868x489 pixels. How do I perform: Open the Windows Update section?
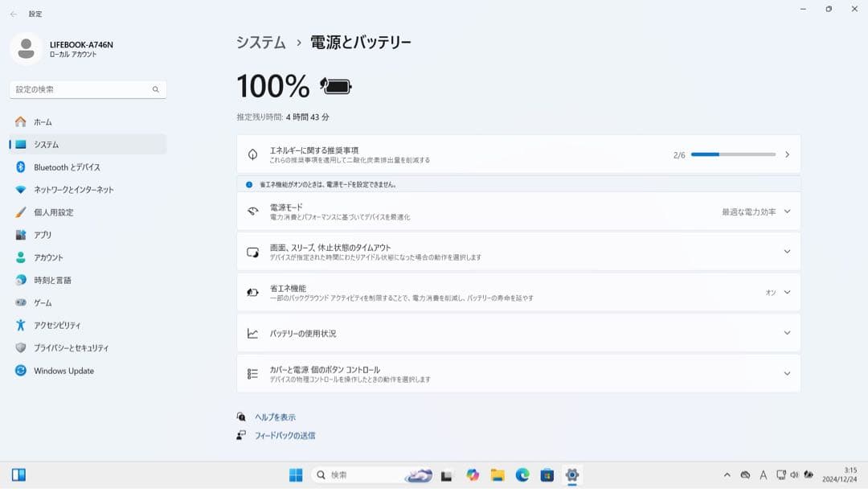coord(63,371)
